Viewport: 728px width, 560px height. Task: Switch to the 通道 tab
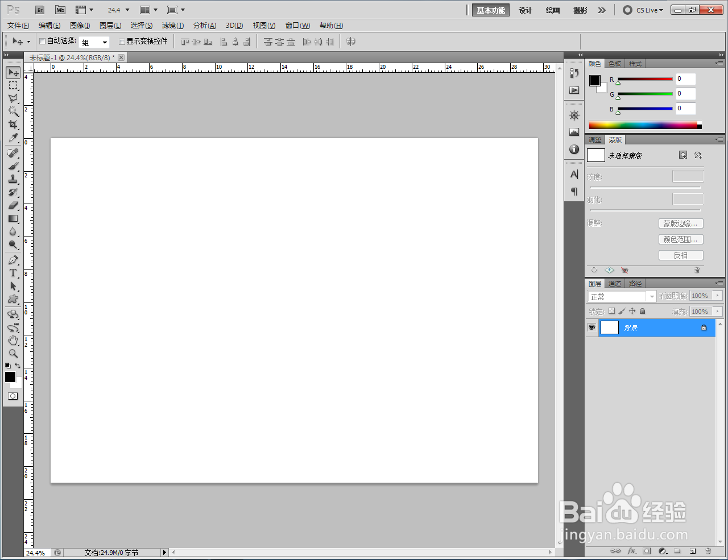(x=615, y=284)
